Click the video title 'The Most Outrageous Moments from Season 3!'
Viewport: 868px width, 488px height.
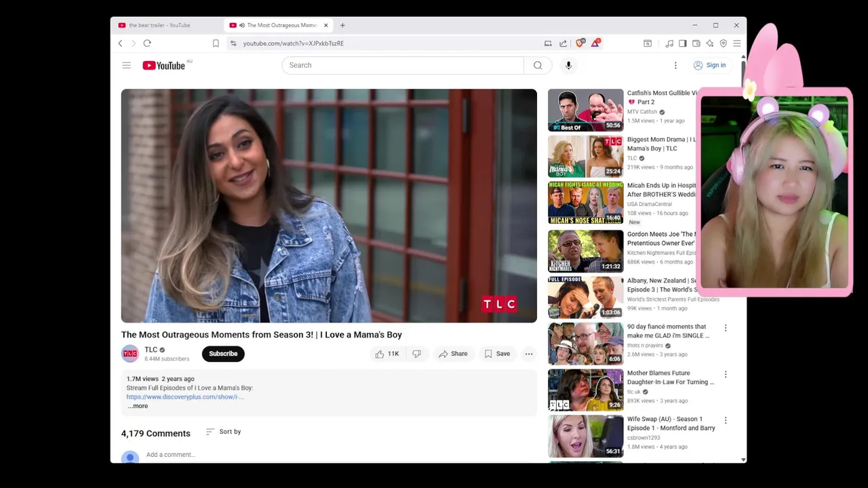point(262,335)
